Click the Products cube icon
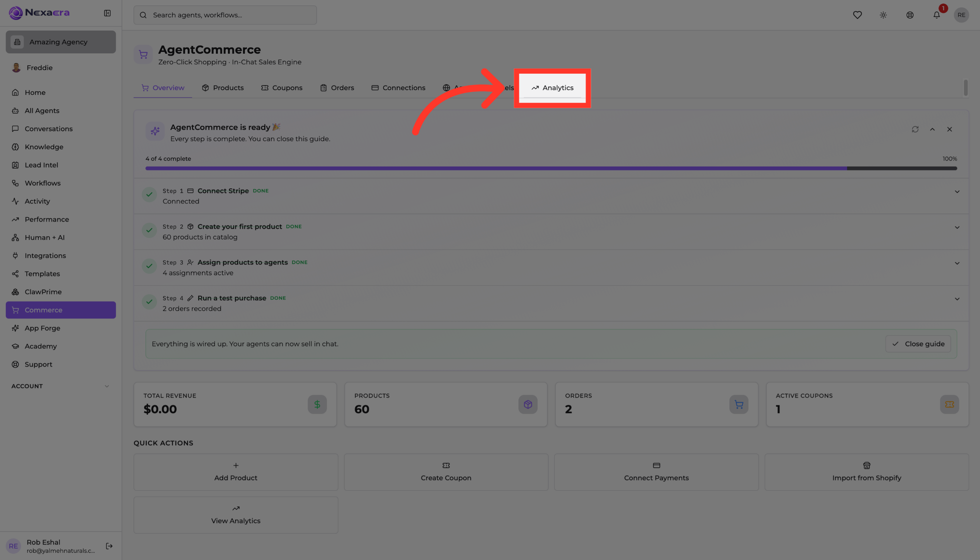The height and width of the screenshot is (560, 980). coord(528,404)
